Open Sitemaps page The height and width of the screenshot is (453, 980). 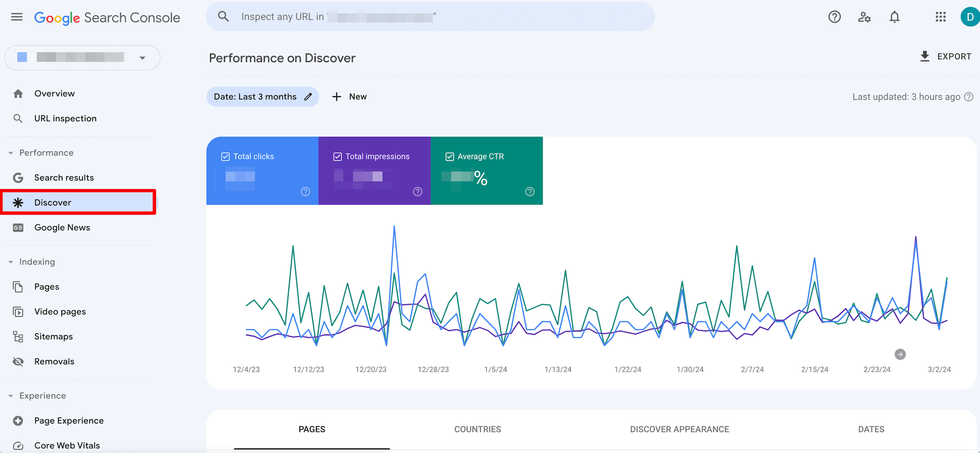pos(53,336)
